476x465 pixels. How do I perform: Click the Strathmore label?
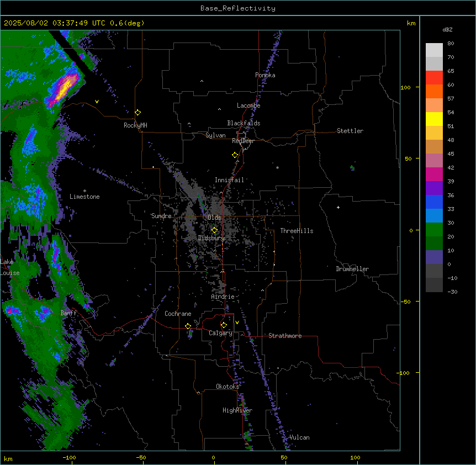285,336
